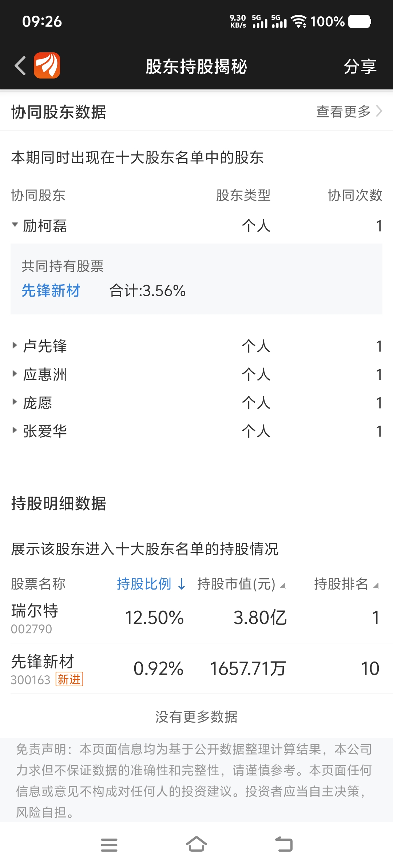Expand the 张爱华 shareholder row
Screen dimensions: 393x868
pyautogui.click(x=196, y=431)
